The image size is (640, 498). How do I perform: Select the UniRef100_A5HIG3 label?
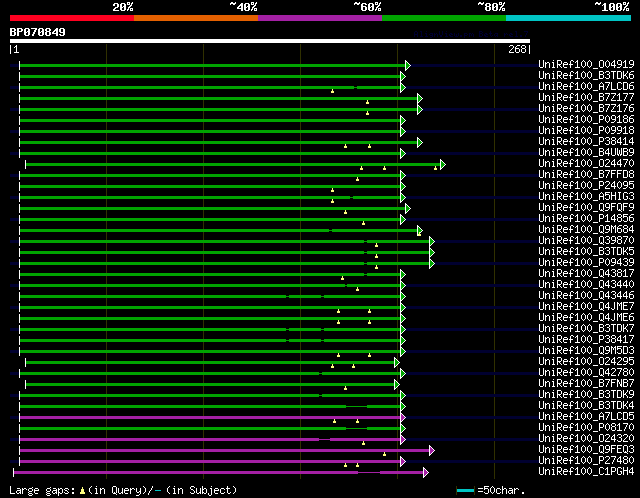(586, 197)
